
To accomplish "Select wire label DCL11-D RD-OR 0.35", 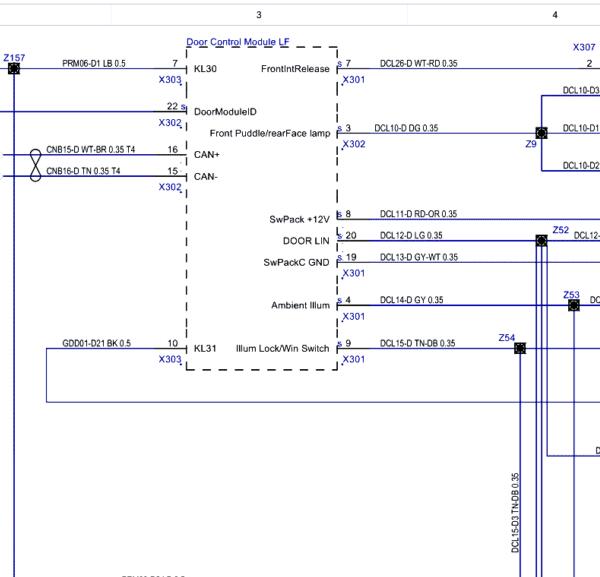I will pos(418,214).
